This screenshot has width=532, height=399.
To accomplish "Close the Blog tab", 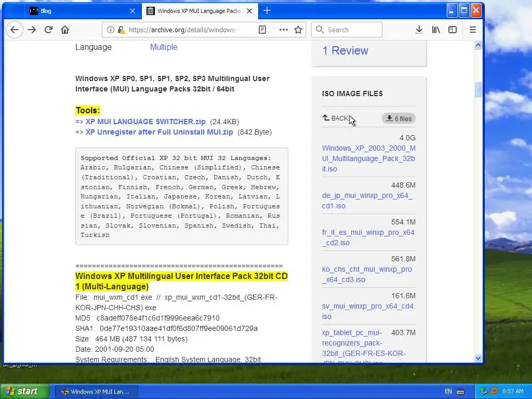I will tap(132, 11).
